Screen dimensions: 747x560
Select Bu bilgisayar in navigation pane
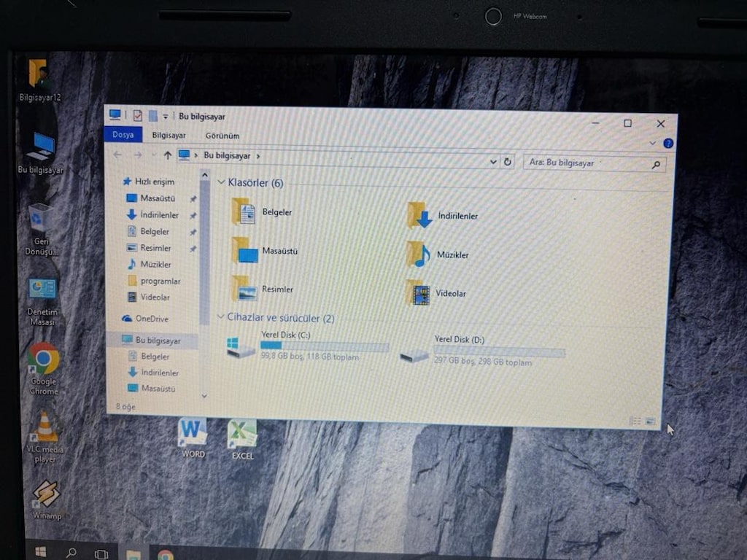152,340
